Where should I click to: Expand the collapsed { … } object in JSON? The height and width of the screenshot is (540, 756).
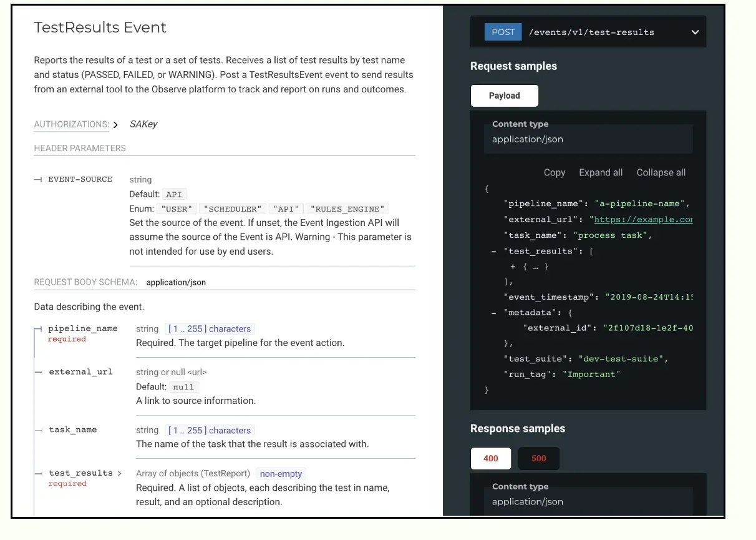(x=513, y=267)
